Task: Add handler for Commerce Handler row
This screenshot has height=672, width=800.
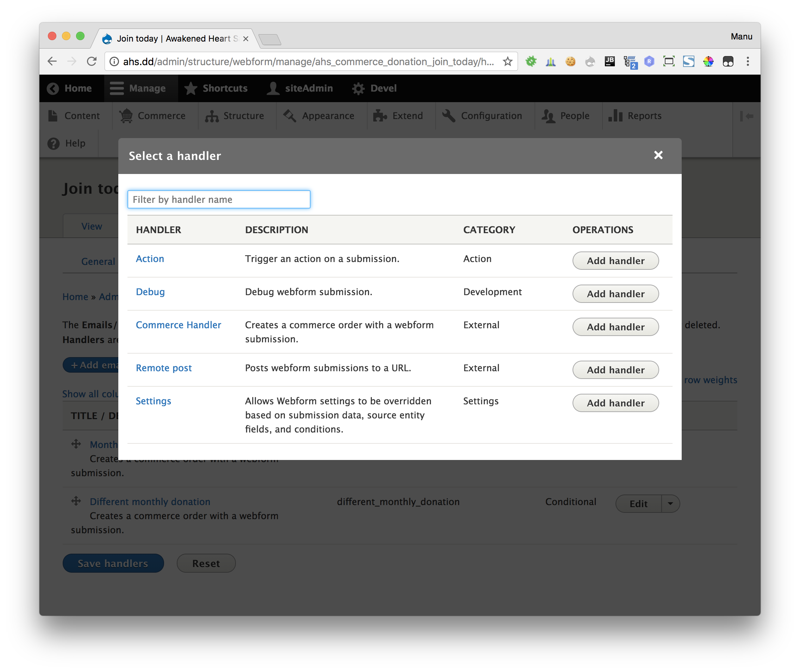Action: pos(615,327)
